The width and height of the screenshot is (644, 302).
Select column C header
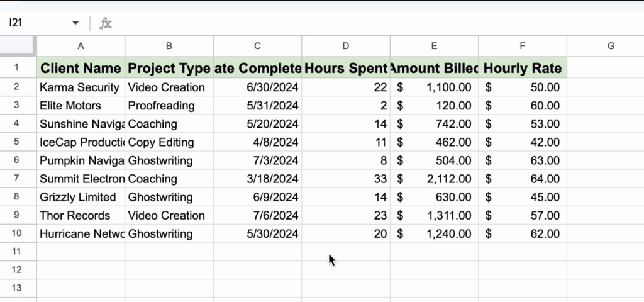(x=257, y=45)
